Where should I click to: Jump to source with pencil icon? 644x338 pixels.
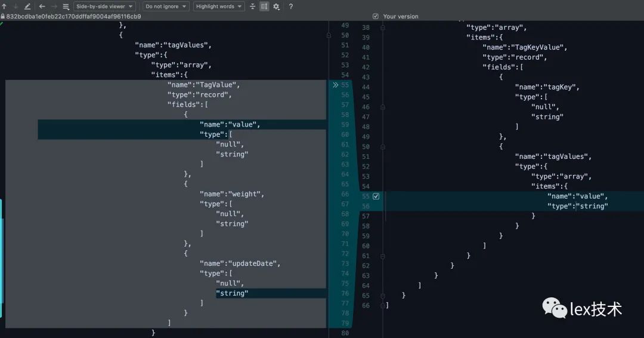[x=27, y=6]
